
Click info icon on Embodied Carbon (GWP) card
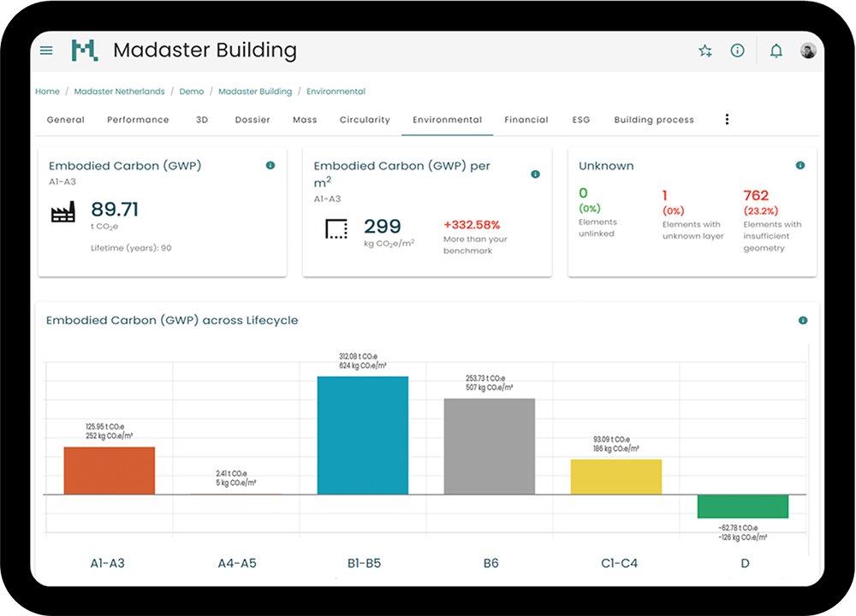point(270,165)
